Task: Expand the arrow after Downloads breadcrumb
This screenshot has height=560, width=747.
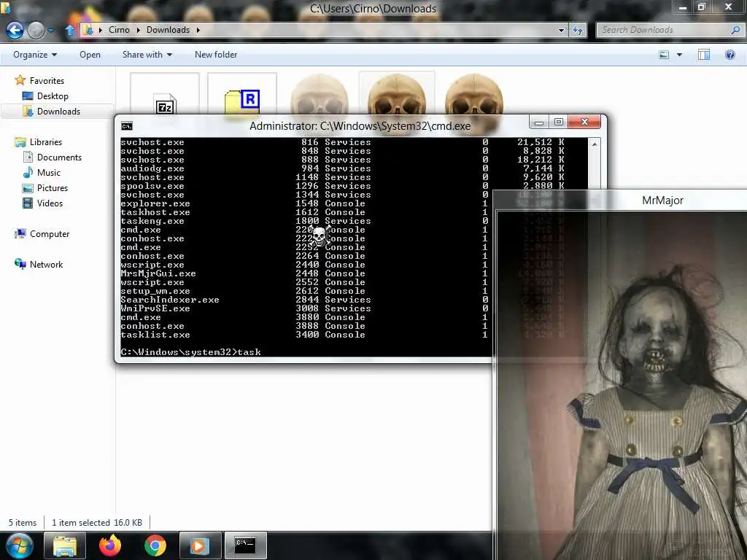Action: (x=198, y=30)
